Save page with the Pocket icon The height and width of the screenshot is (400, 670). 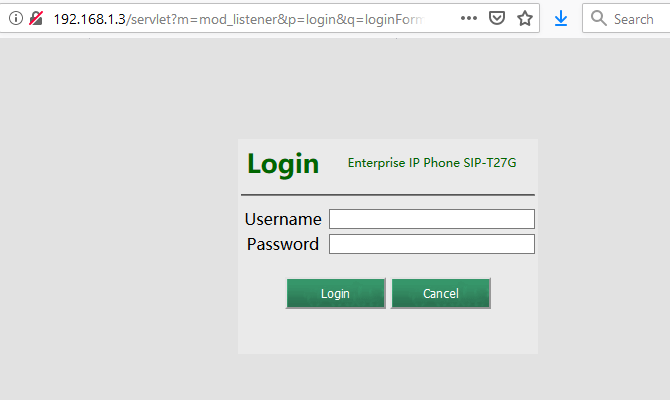[497, 18]
